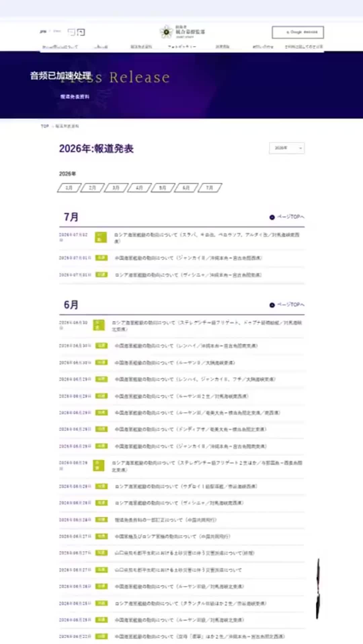Viewport: 363px width, 644px height.
Task: Open July 1 Russian ヴィシニャ Okinawa release
Action: tap(188, 275)
